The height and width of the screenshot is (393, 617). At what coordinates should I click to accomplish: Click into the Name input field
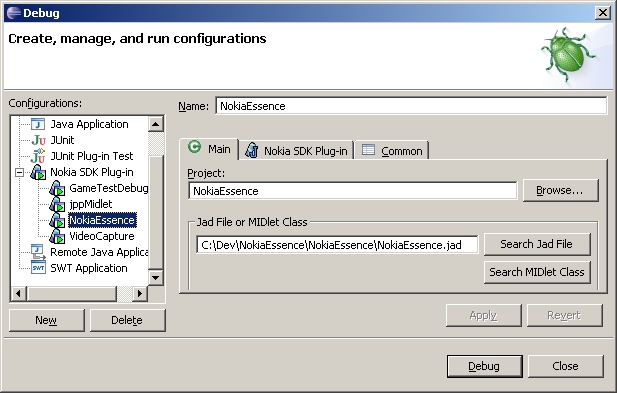411,106
